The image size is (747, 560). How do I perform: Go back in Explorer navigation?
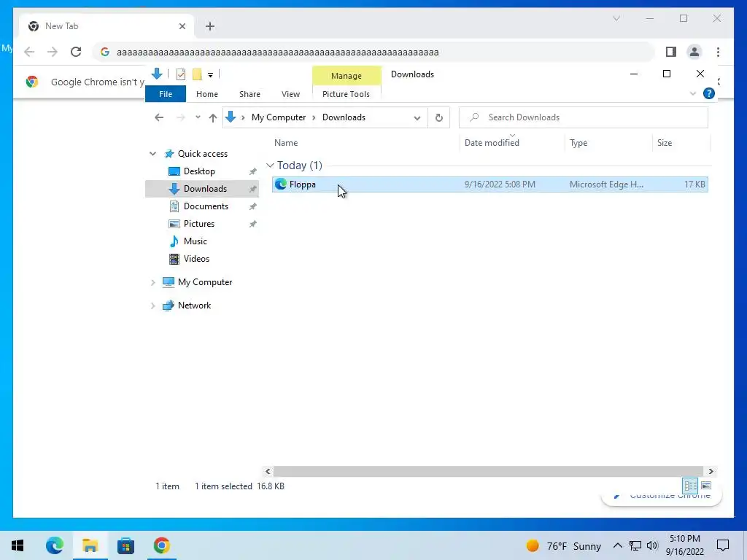tap(159, 117)
